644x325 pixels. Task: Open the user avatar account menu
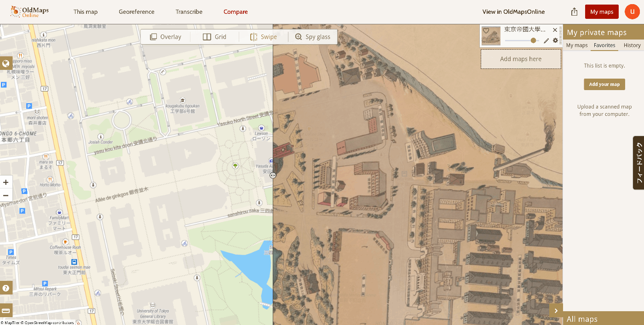[x=632, y=12]
